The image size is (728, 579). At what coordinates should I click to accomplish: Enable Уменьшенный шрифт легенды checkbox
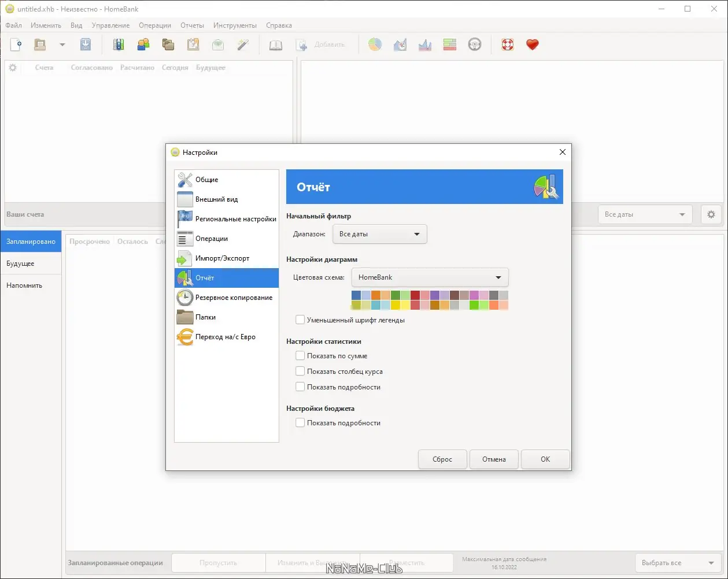pos(300,320)
